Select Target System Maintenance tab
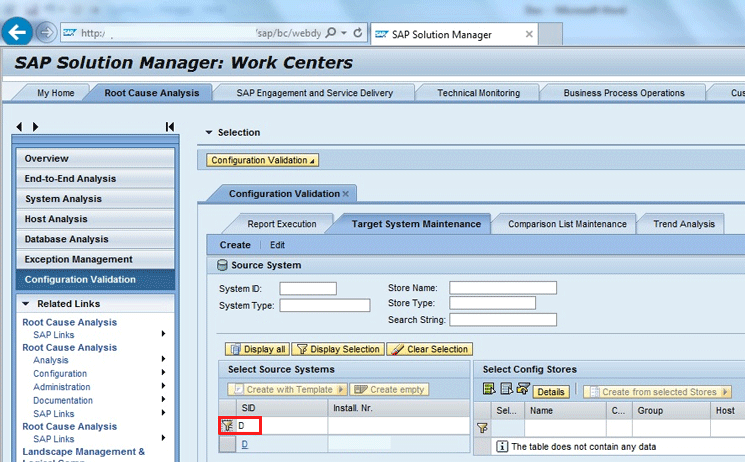Viewport: 745px width, 462px height. (416, 224)
